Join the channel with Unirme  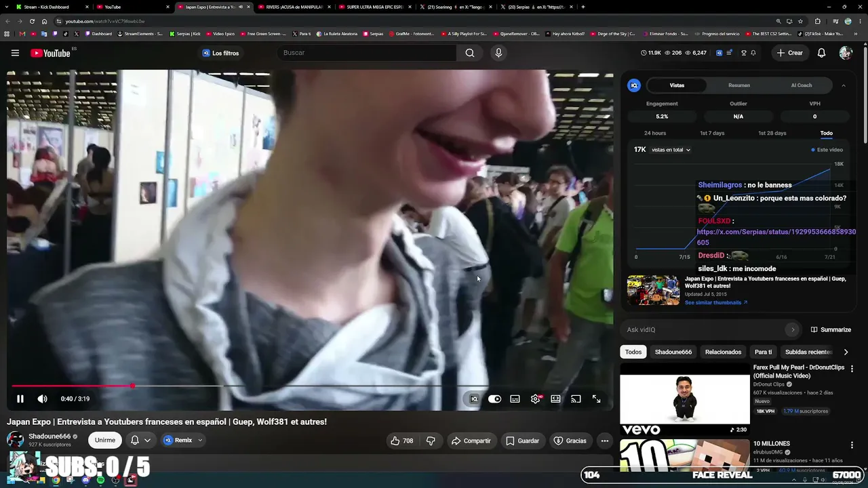tap(105, 441)
